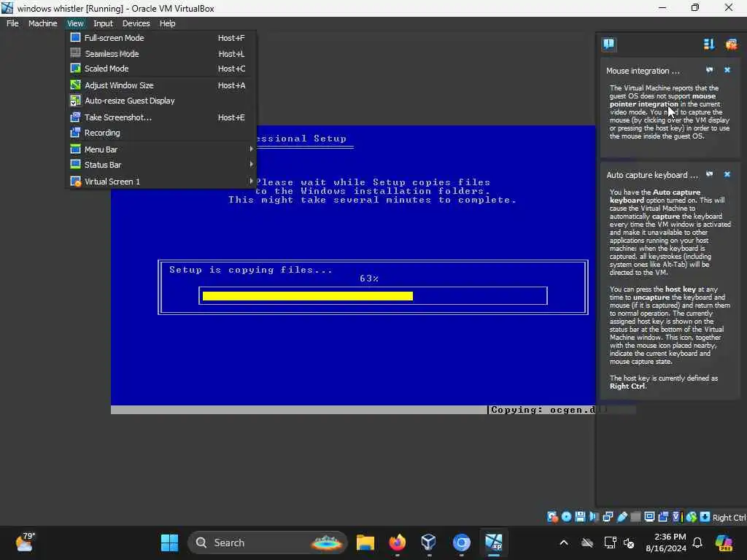Click the keyboard capture host key icon
Viewport: 747px width, 560px height.
tap(705, 517)
